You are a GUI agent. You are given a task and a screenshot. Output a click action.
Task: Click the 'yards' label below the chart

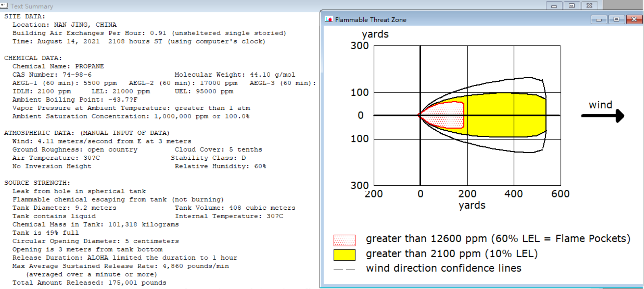tap(472, 205)
